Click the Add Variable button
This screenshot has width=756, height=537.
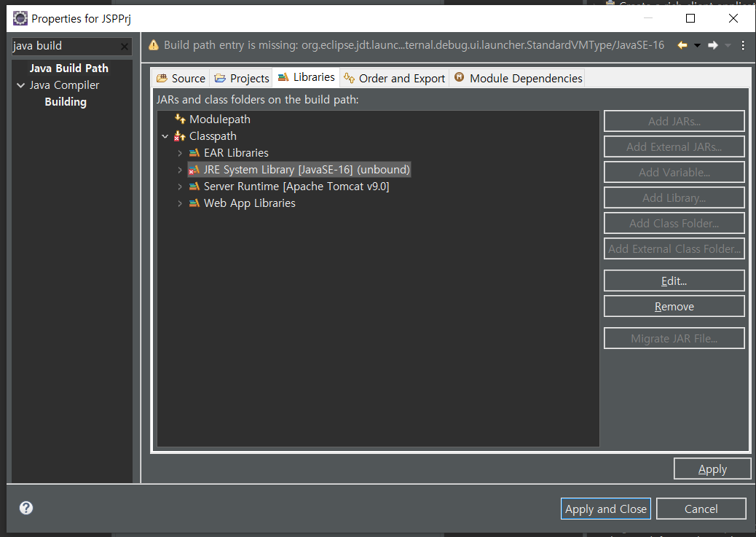coord(674,172)
